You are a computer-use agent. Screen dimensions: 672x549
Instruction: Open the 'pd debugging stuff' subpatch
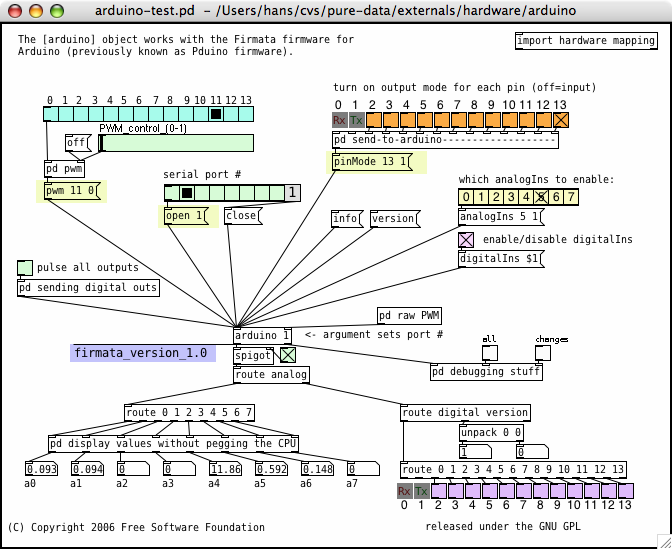click(x=486, y=372)
